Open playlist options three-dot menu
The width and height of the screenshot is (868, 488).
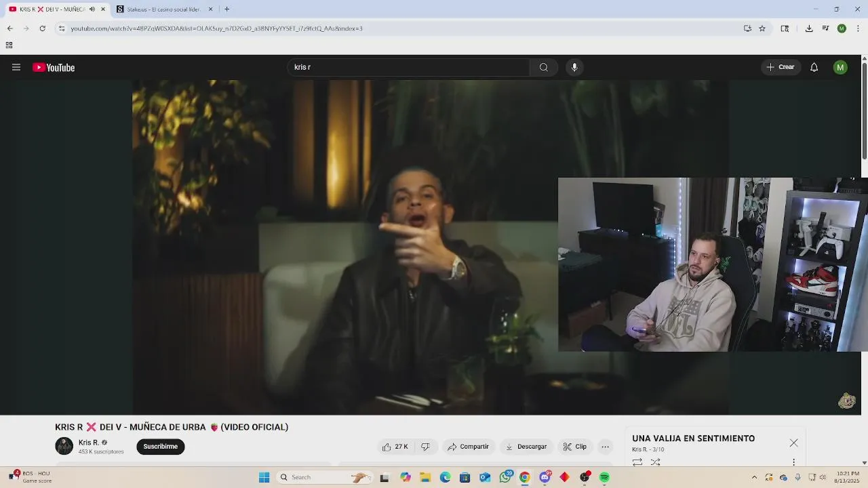tap(793, 462)
